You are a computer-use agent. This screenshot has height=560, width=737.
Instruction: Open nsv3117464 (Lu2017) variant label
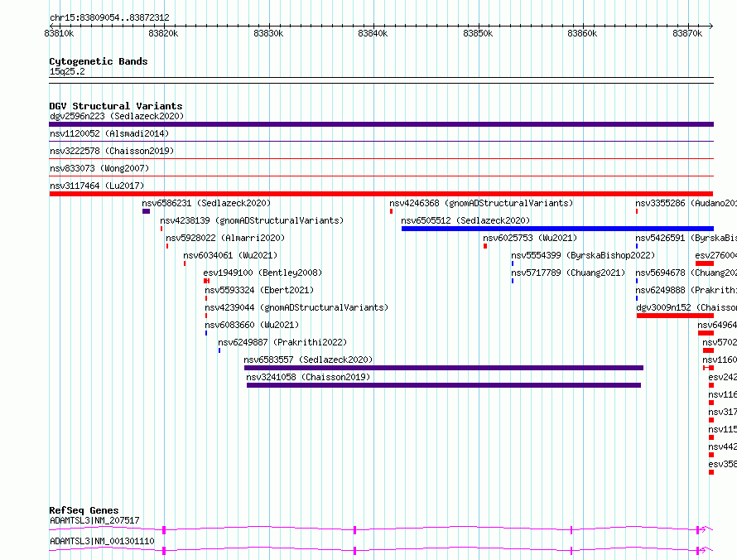97,186
